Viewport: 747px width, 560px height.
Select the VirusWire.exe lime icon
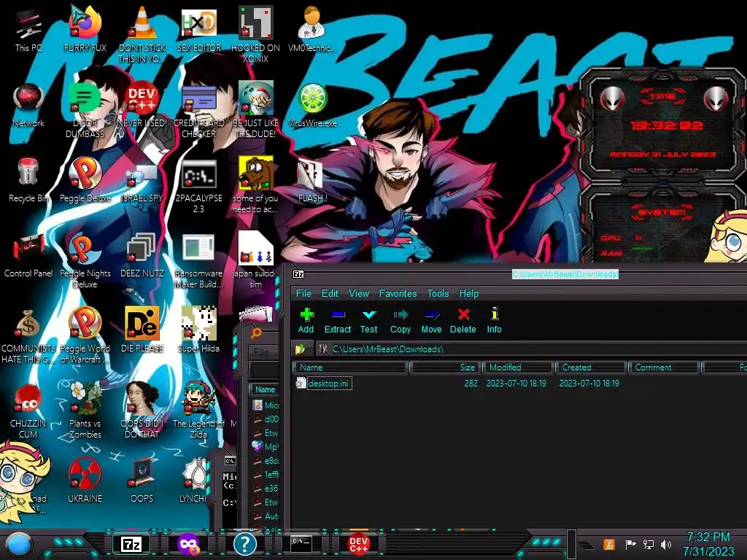[x=312, y=105]
